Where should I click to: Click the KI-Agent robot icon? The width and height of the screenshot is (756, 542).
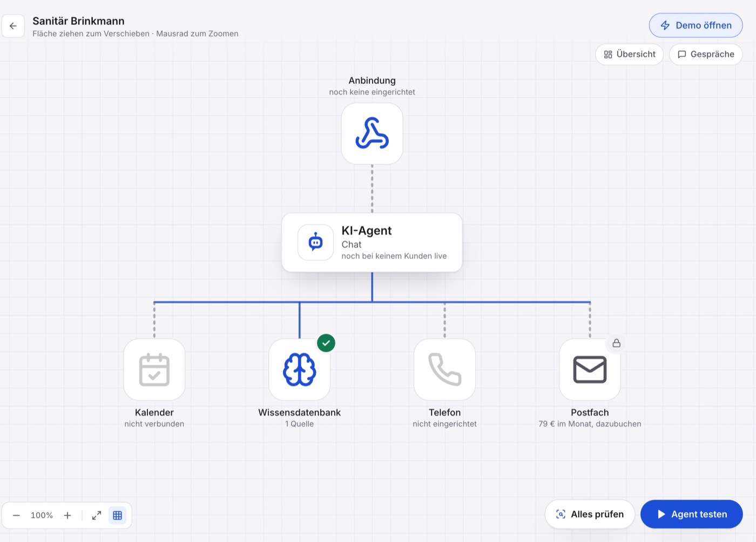click(316, 242)
